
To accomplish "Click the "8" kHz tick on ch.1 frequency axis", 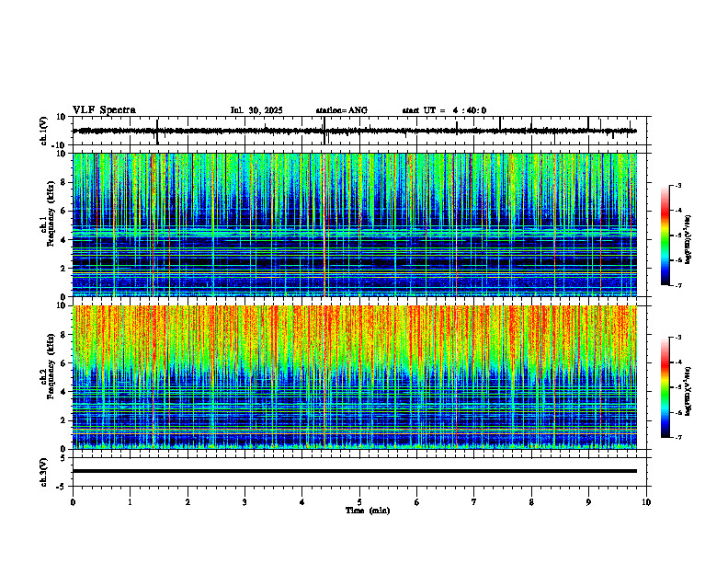I will pyautogui.click(x=63, y=182).
